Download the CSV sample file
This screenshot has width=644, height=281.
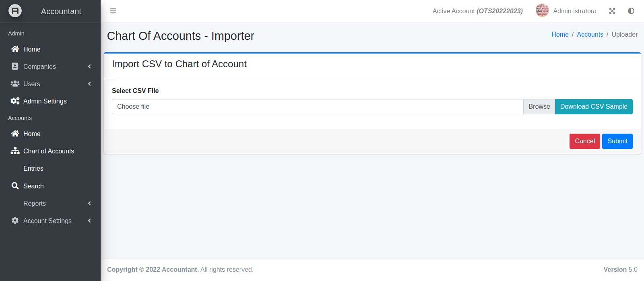pyautogui.click(x=594, y=107)
